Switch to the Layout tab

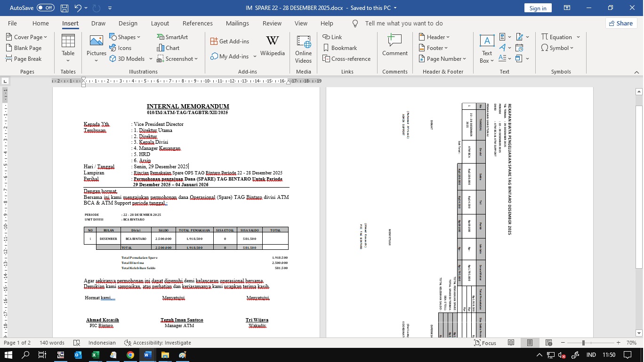pos(160,23)
